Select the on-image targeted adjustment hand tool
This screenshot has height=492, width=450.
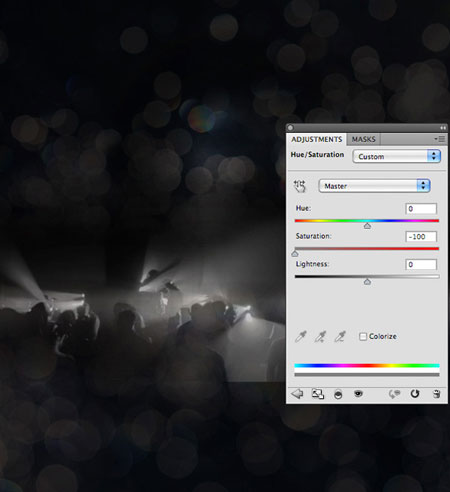299,186
